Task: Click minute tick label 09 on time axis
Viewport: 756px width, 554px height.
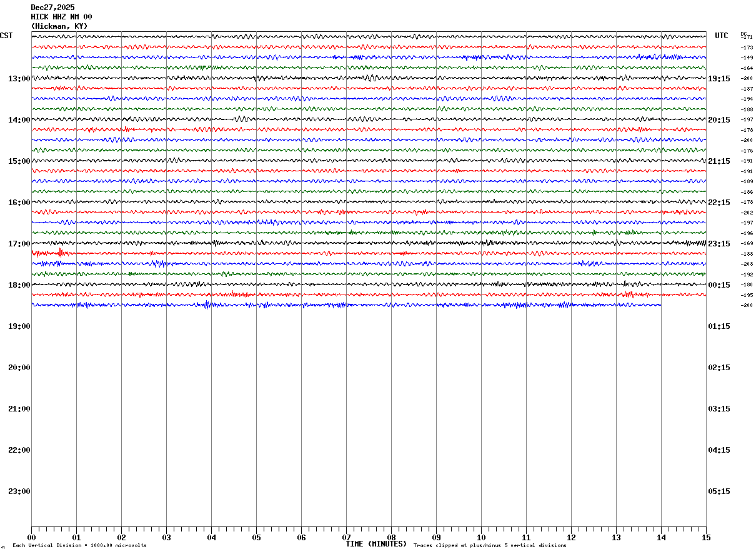Action: (437, 538)
